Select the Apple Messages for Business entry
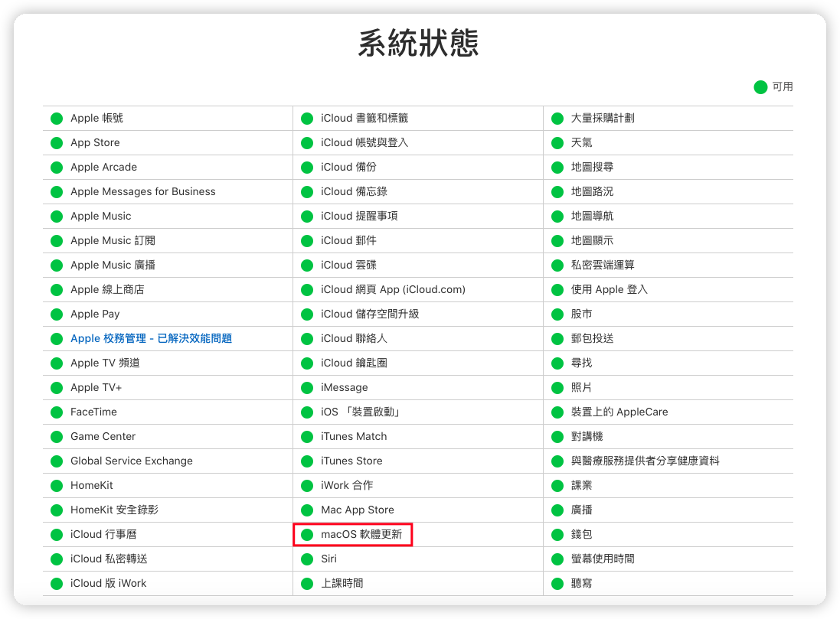This screenshot has width=840, height=619. [x=143, y=192]
